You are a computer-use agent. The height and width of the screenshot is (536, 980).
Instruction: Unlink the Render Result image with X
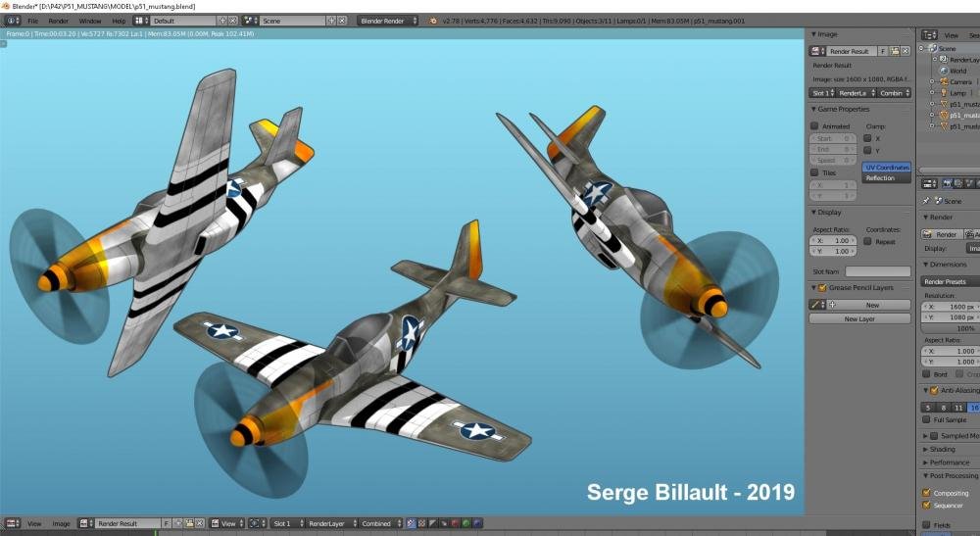(906, 51)
